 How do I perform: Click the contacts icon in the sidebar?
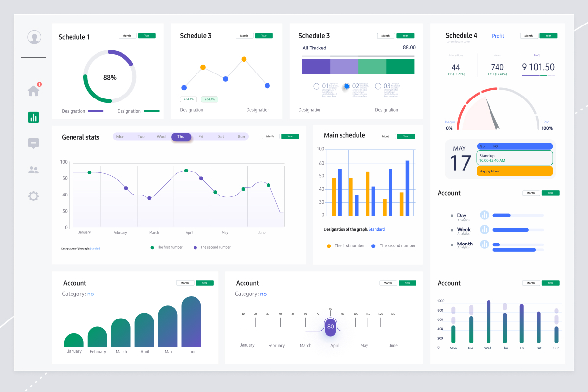coord(33,169)
